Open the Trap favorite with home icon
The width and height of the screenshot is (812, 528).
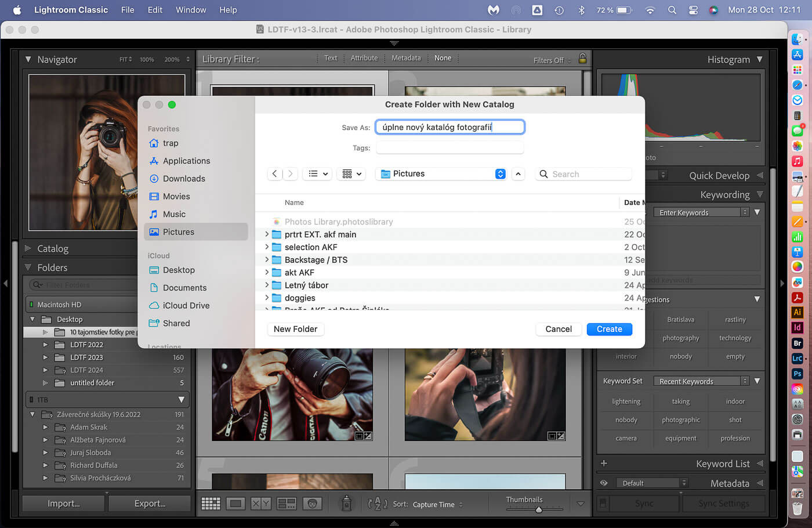(x=164, y=143)
